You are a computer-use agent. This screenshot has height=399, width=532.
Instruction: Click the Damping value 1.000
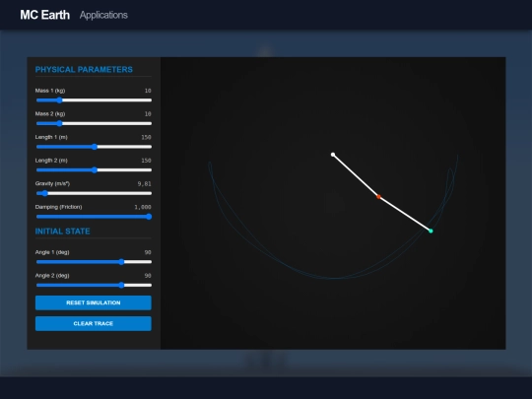143,207
